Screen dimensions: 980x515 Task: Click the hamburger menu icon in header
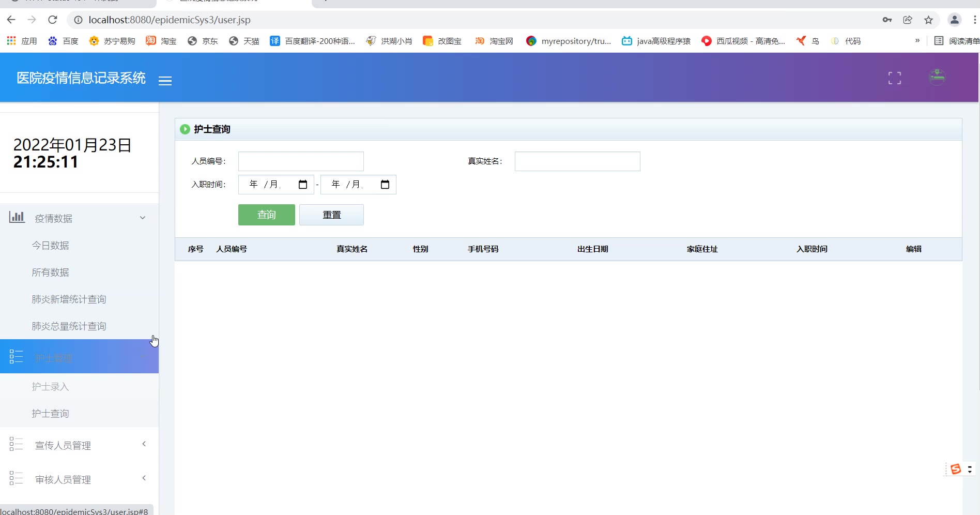[x=165, y=81]
